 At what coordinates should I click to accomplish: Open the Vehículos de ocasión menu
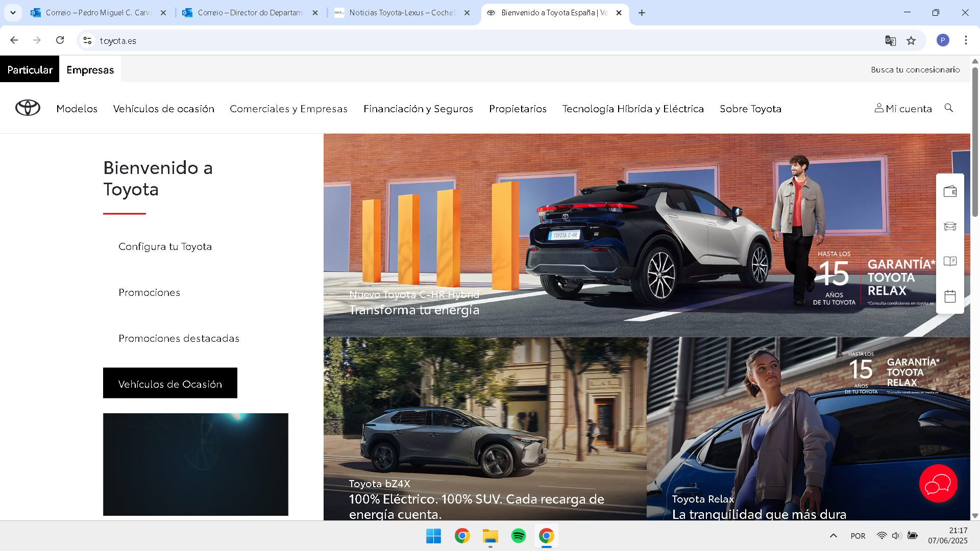click(x=164, y=109)
